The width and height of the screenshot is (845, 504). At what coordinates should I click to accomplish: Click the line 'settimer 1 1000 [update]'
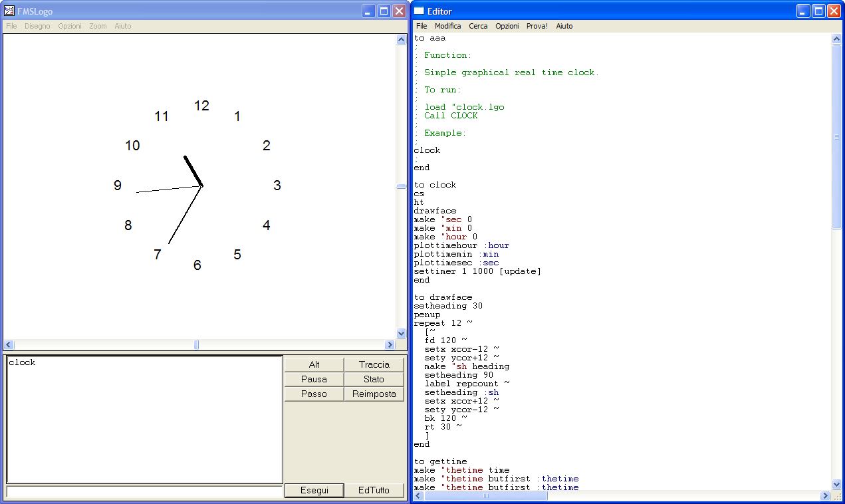click(x=477, y=271)
